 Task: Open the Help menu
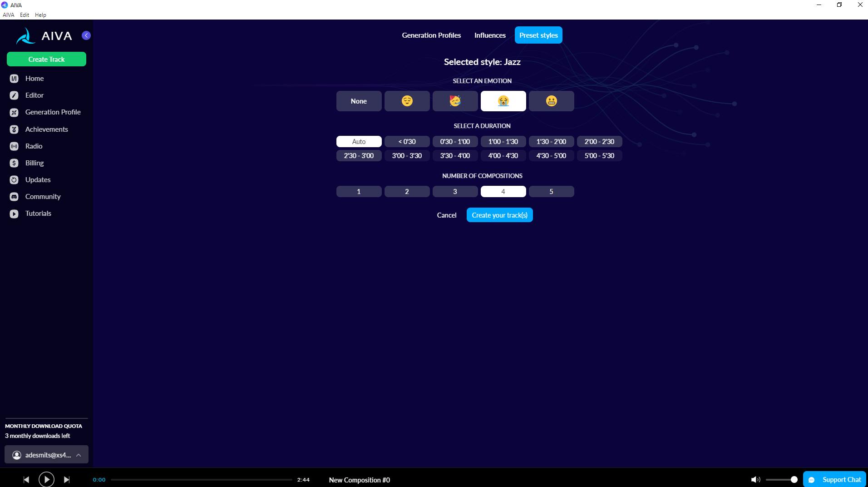click(40, 15)
